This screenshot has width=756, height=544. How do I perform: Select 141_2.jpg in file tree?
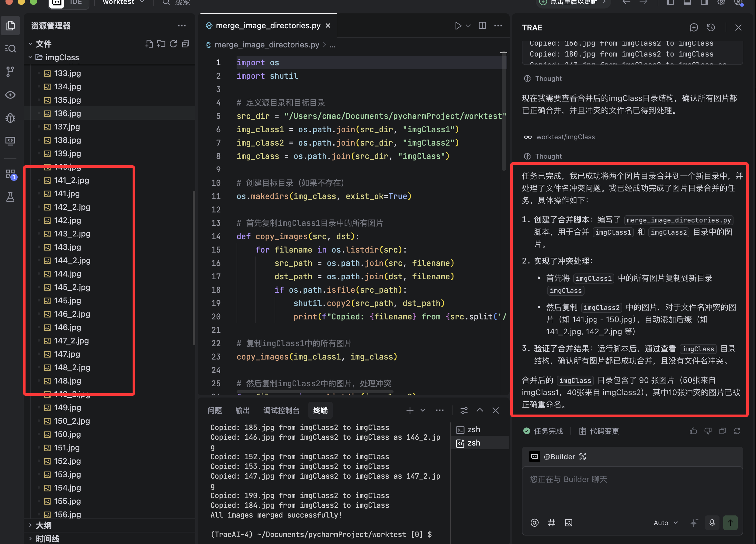(71, 180)
